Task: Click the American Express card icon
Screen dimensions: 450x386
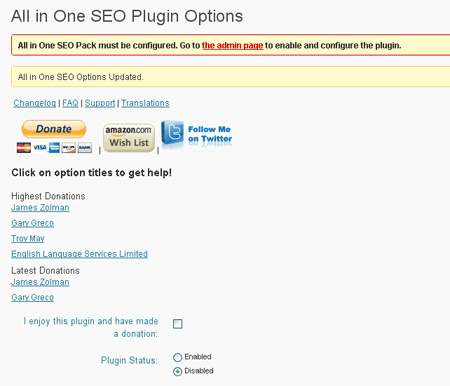Action: click(x=54, y=147)
